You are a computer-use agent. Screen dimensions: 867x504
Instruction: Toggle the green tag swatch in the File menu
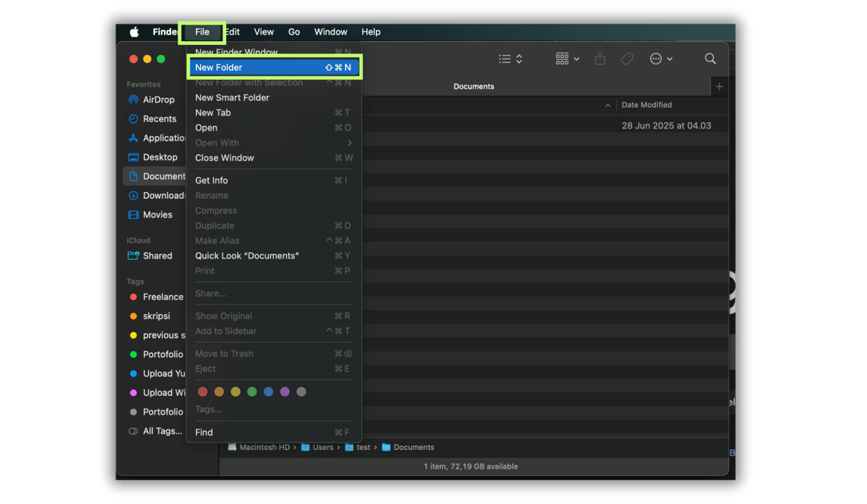tap(252, 391)
